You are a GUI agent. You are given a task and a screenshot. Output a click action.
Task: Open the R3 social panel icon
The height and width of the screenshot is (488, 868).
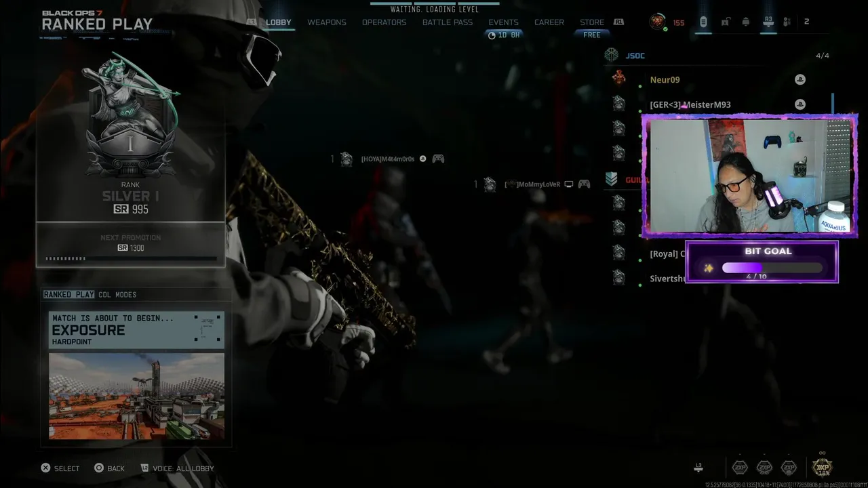tap(768, 22)
